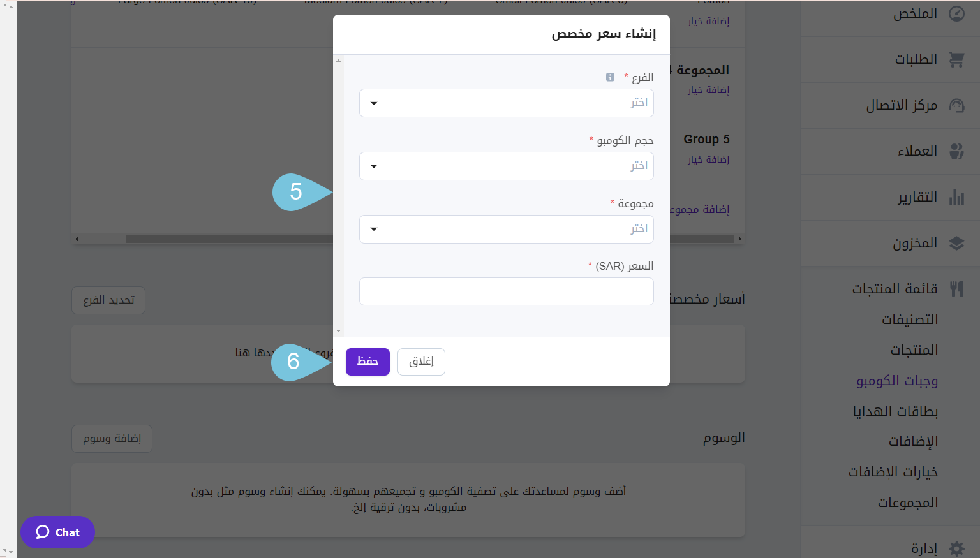Open الملخص in the sidebar
Viewport: 980px width, 558px height.
pos(915,13)
